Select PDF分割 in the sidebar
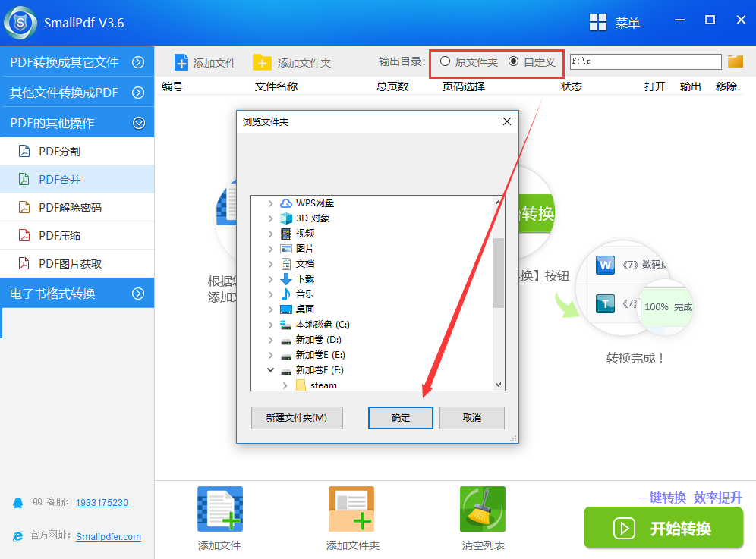This screenshot has width=756, height=559. click(77, 151)
